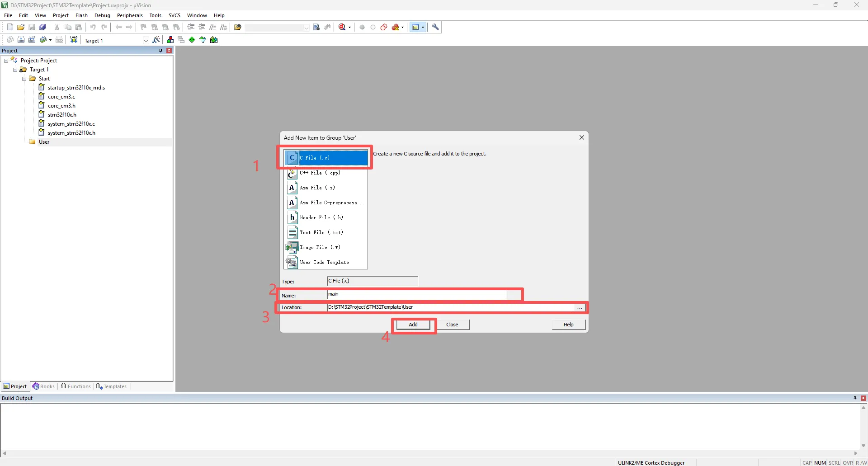Switch to the Functions tab

pos(76,386)
